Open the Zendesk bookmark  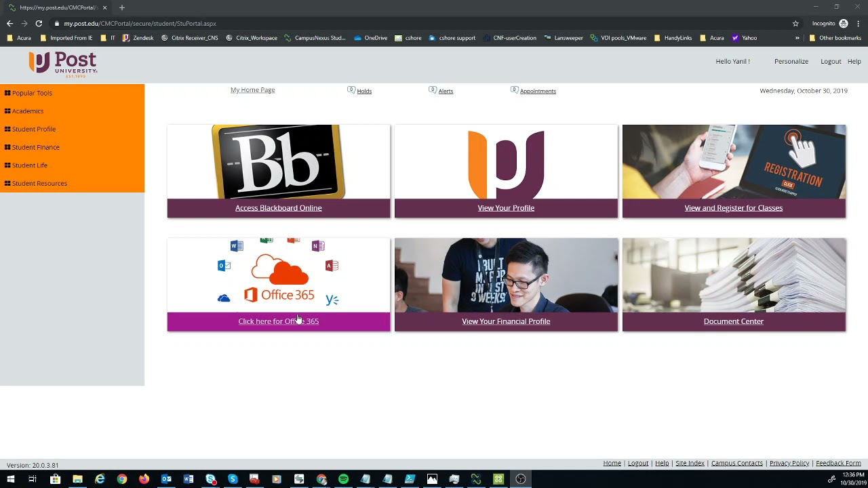[x=138, y=38]
